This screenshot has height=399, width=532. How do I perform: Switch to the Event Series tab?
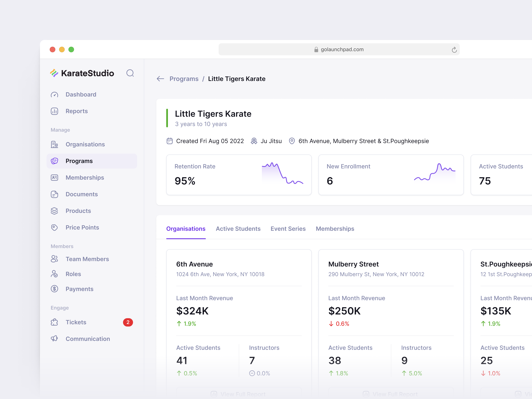(288, 228)
